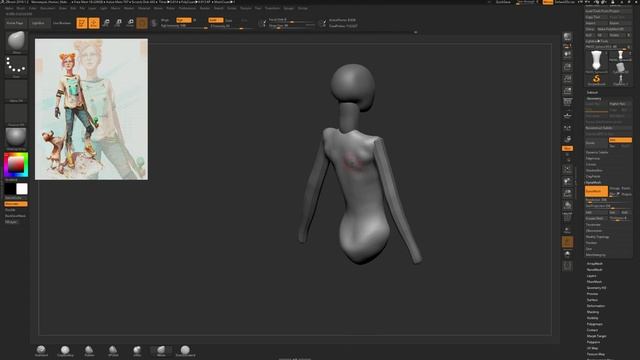Click the Scroll canvas icon on right shelf
Viewport: 640px width, 360px height.
(567, 55)
